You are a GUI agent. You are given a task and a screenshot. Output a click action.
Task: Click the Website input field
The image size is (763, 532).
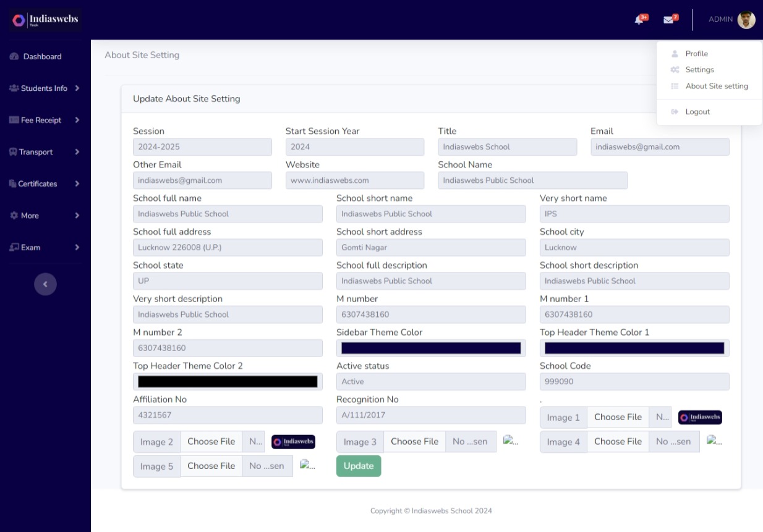(x=355, y=180)
